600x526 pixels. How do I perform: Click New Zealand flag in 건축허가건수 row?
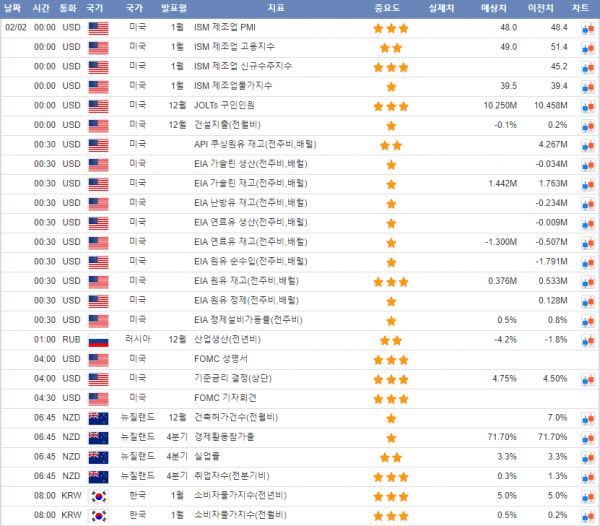pyautogui.click(x=98, y=417)
